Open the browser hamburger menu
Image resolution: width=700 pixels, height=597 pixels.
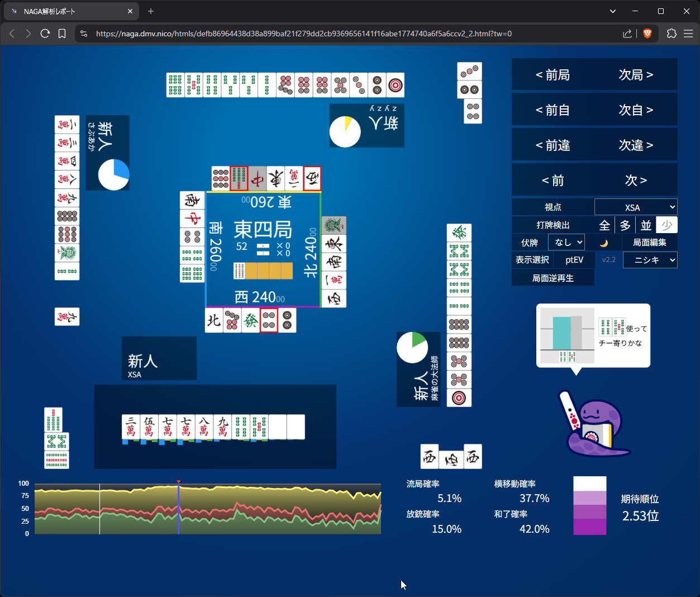click(688, 34)
